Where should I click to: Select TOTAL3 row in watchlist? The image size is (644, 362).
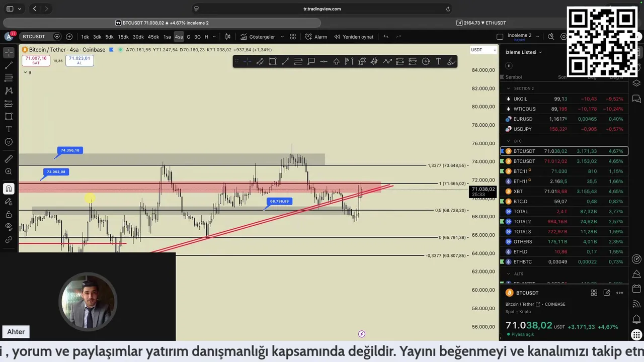(564, 232)
